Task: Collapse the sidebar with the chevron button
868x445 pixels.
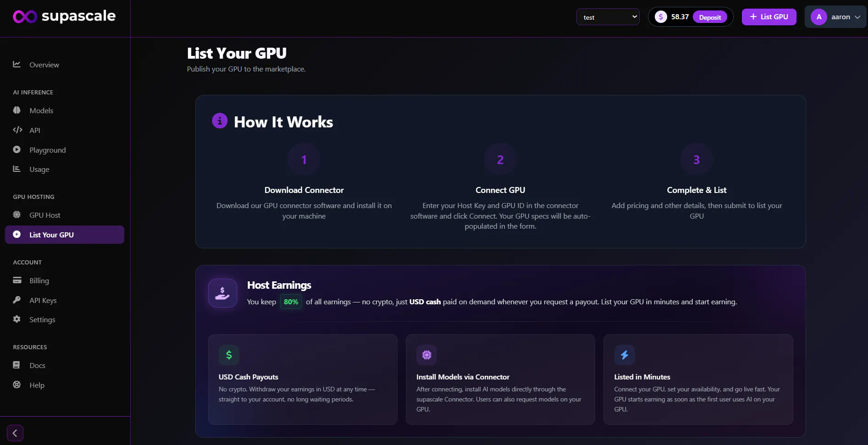Action: [x=15, y=433]
